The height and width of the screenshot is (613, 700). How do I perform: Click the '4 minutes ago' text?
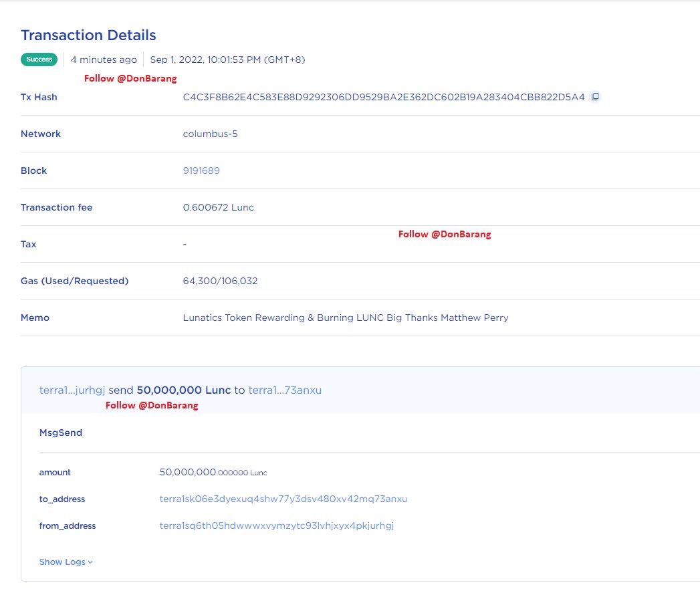(104, 59)
